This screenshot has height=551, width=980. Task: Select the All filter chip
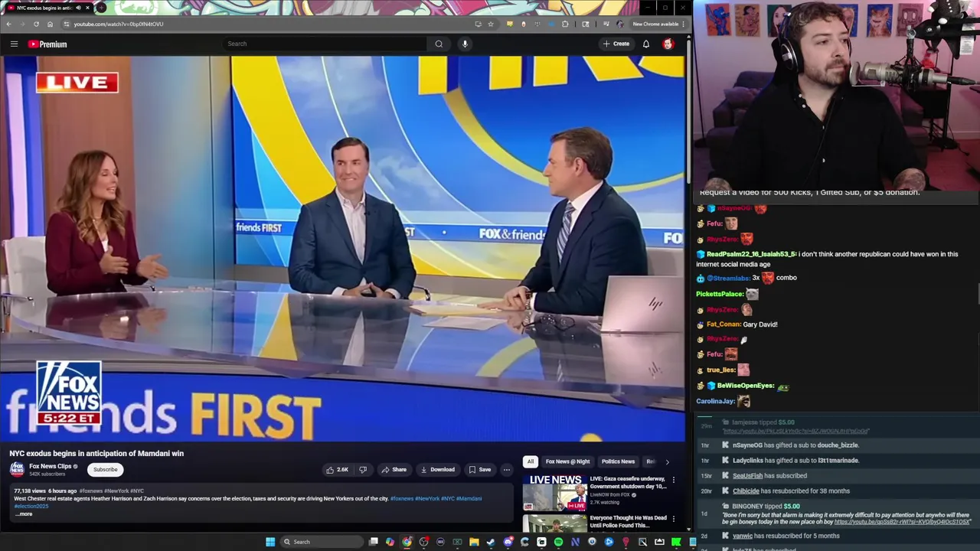pos(530,461)
